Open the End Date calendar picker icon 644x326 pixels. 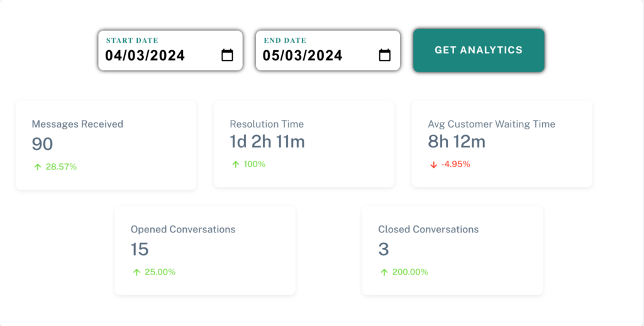click(384, 55)
